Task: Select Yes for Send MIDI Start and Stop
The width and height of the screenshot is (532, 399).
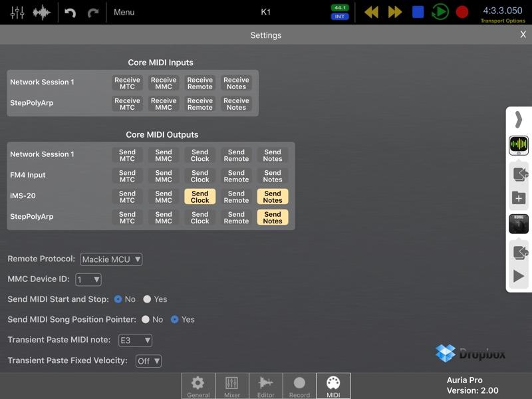Action: pos(147,299)
